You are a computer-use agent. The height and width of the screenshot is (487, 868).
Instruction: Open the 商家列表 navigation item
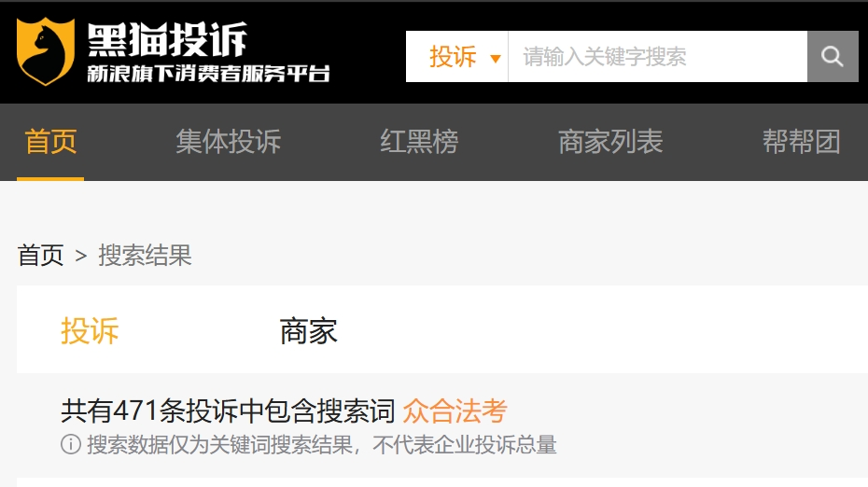click(610, 142)
